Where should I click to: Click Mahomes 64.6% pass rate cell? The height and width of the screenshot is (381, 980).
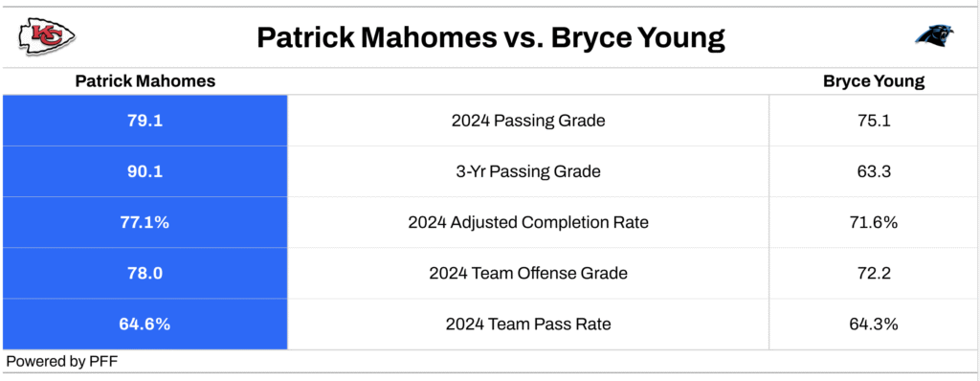click(145, 325)
